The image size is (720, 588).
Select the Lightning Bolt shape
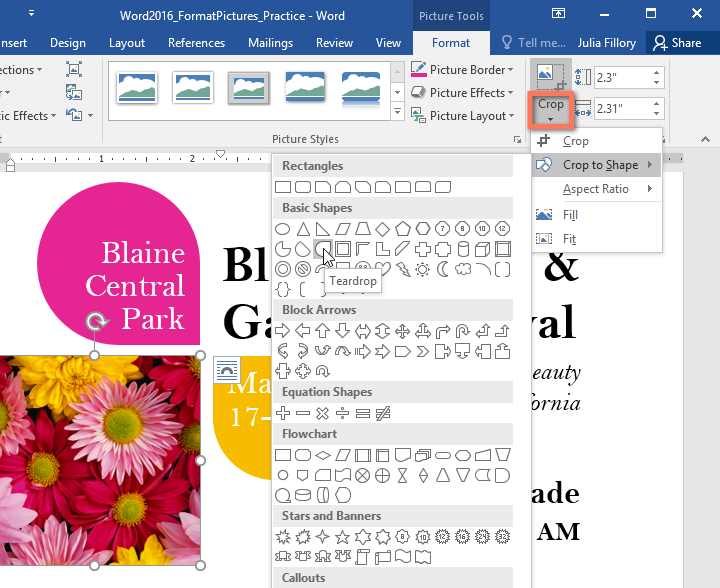pyautogui.click(x=403, y=268)
